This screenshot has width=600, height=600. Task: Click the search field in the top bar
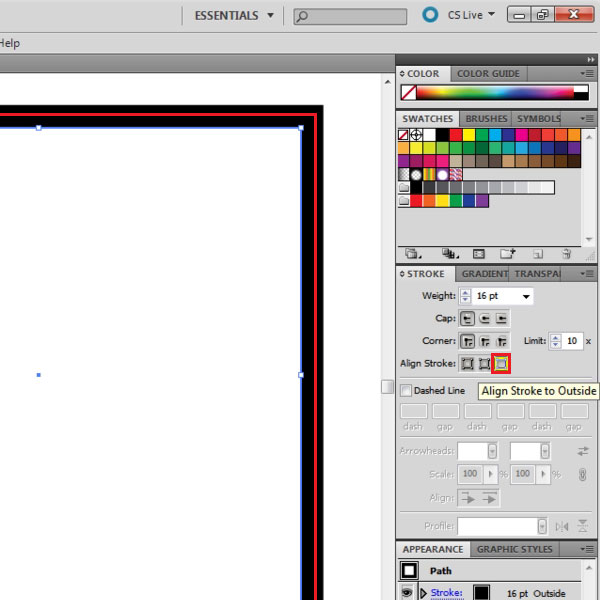click(350, 16)
